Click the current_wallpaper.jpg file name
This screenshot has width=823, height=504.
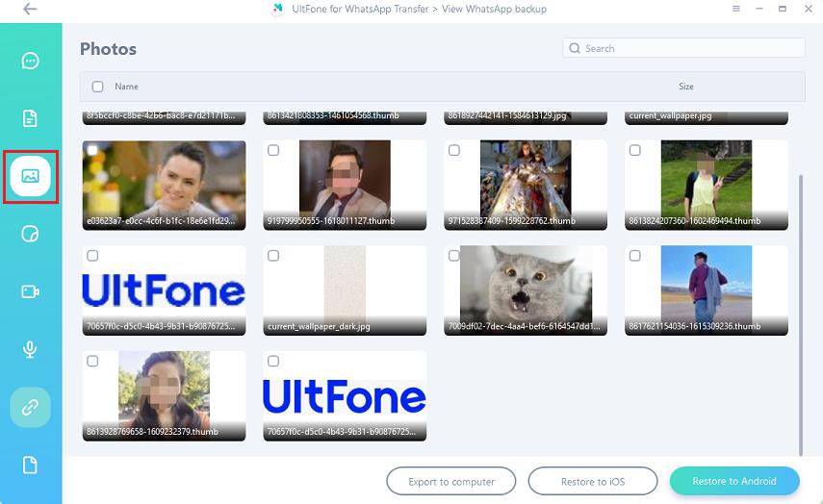pos(670,116)
